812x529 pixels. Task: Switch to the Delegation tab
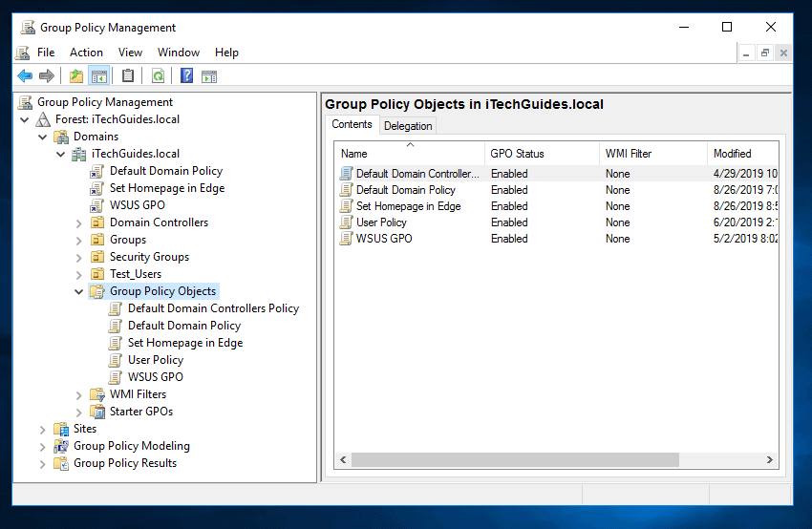408,126
